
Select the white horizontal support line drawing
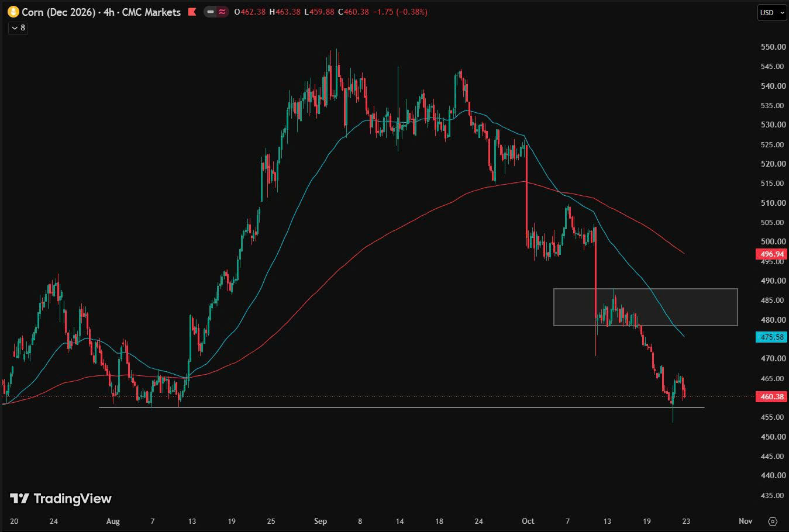point(401,407)
